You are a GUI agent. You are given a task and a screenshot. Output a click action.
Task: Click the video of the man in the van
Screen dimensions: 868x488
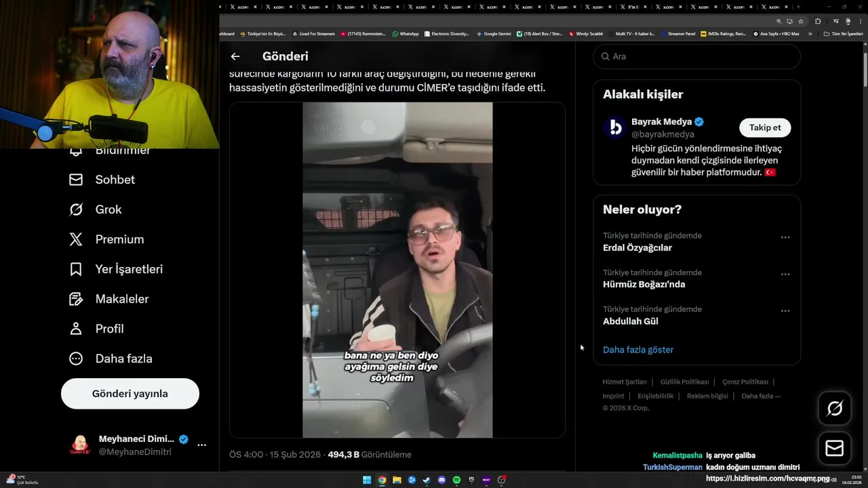397,270
